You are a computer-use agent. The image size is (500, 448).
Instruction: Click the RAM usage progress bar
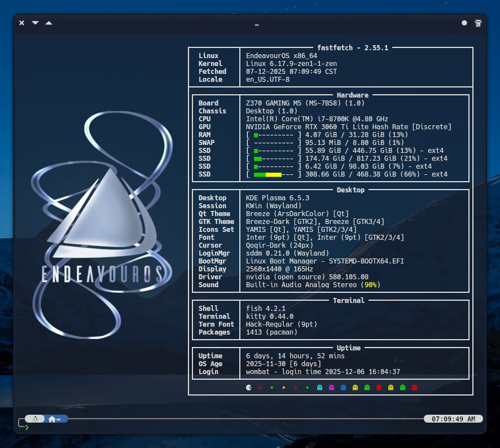274,135
